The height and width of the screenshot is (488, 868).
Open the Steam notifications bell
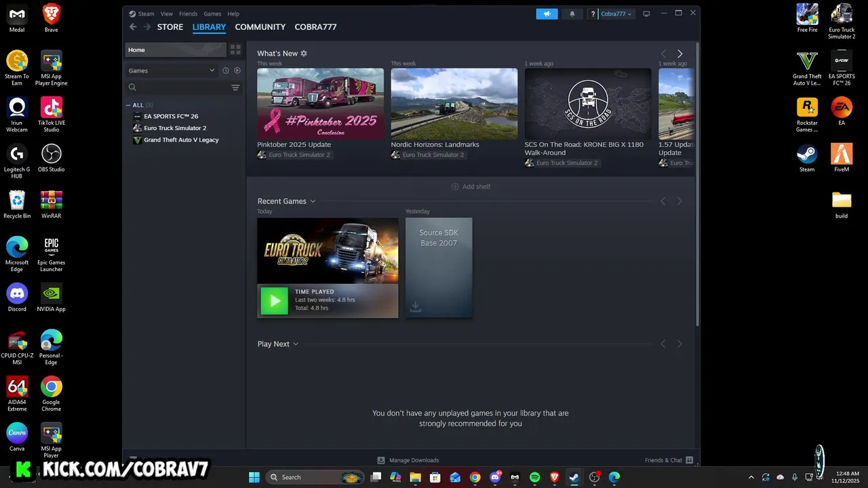tap(572, 14)
